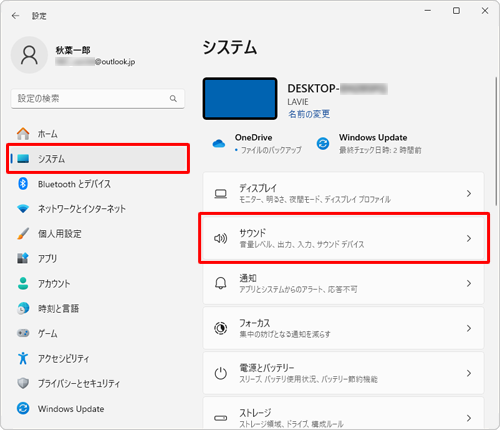Open 時刻と言語 settings
This screenshot has height=430, width=500.
pos(98,308)
